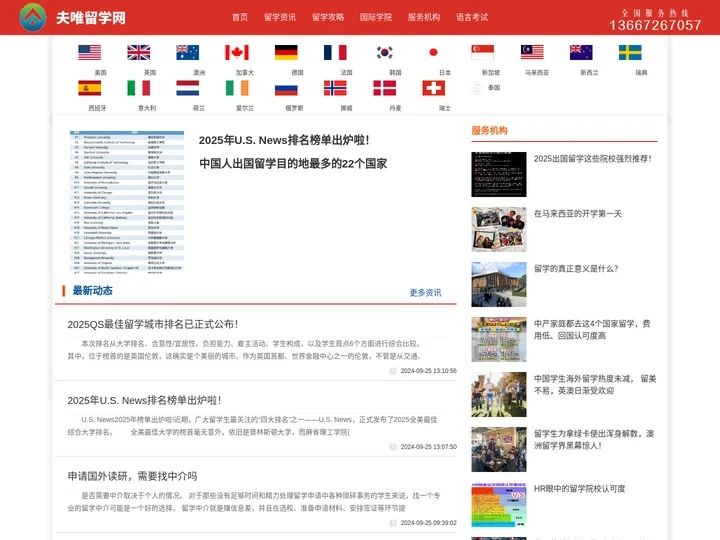Choose the Singapore flag icon
Viewport: 720px width, 540px height.
(483, 52)
